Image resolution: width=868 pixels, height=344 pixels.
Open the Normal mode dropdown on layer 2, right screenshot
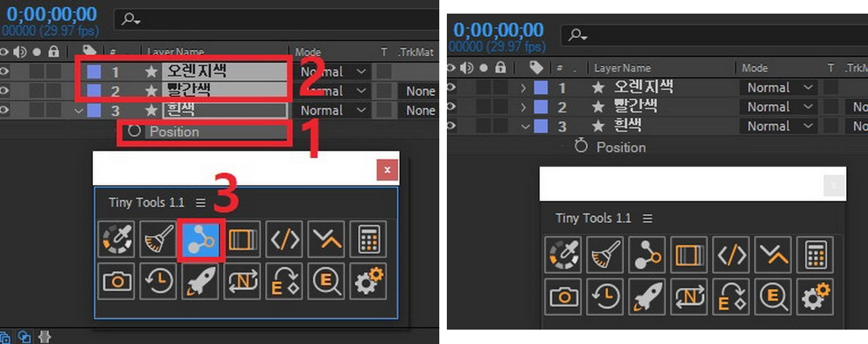pyautogui.click(x=780, y=107)
